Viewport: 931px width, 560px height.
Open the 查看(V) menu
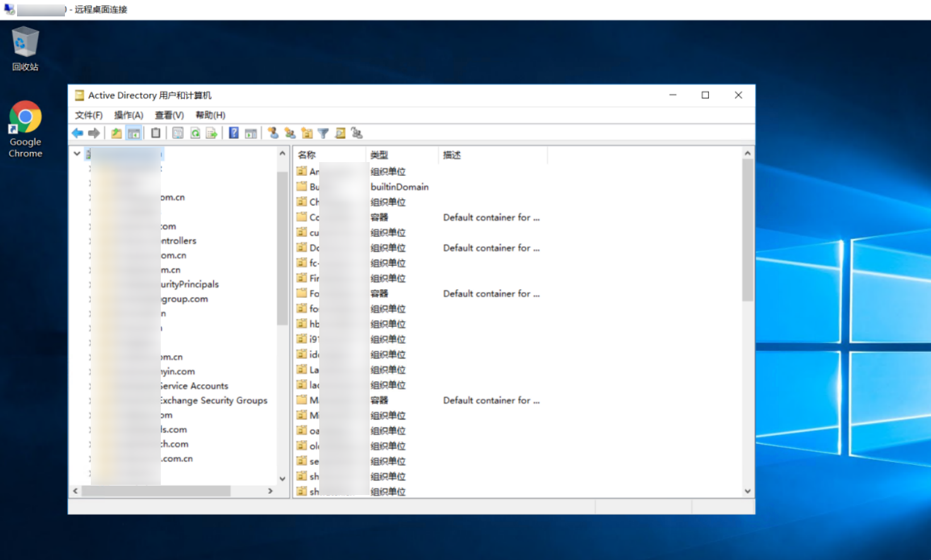(169, 115)
